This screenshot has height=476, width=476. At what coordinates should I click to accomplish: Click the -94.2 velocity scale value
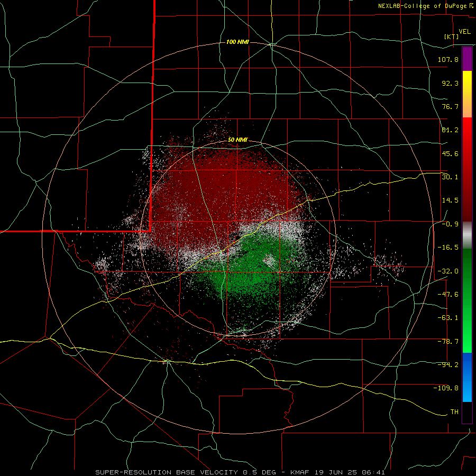[x=448, y=364]
